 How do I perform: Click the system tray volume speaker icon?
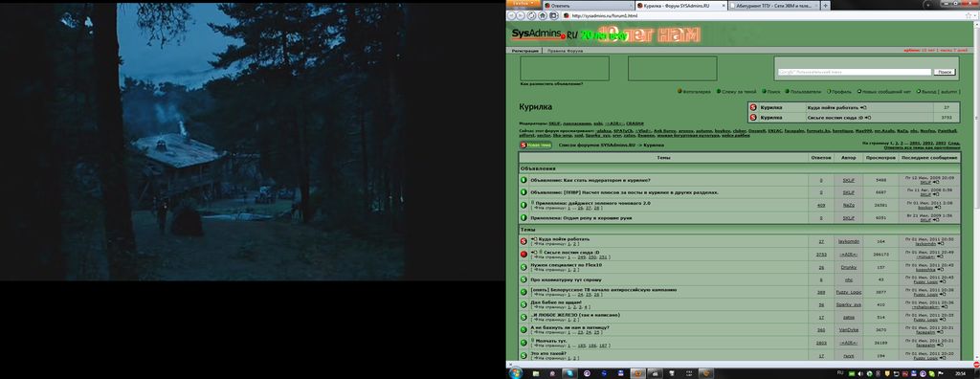(860, 373)
